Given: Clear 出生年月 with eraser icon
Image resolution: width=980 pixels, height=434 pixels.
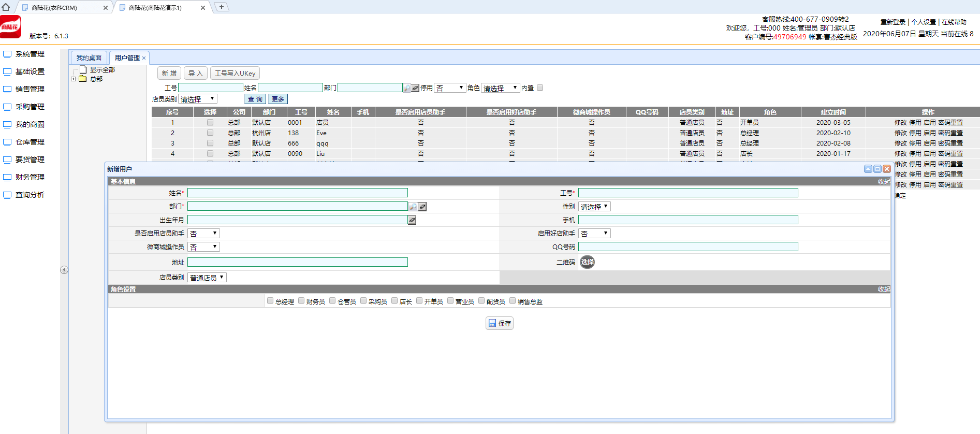Looking at the screenshot, I should 412,220.
